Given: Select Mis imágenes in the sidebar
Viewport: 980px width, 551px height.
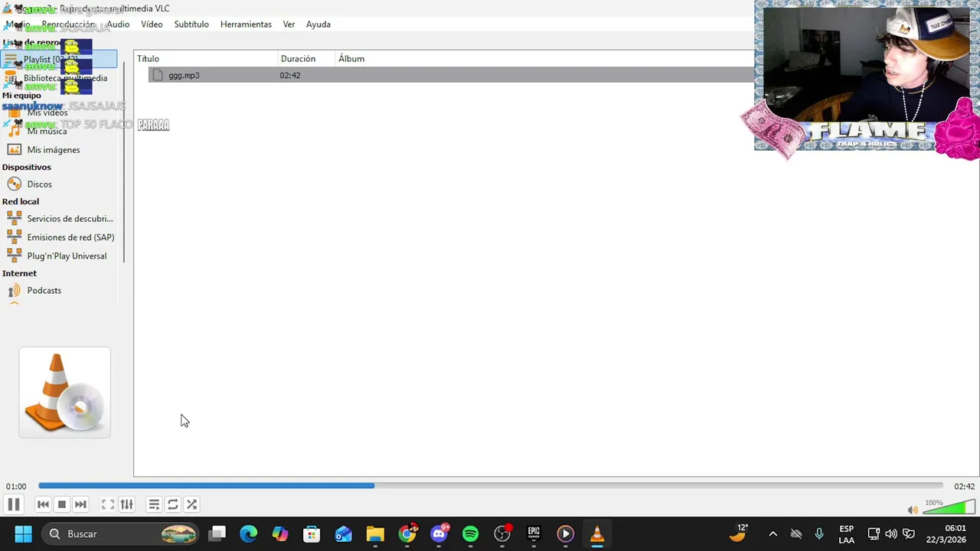Looking at the screenshot, I should pos(54,149).
